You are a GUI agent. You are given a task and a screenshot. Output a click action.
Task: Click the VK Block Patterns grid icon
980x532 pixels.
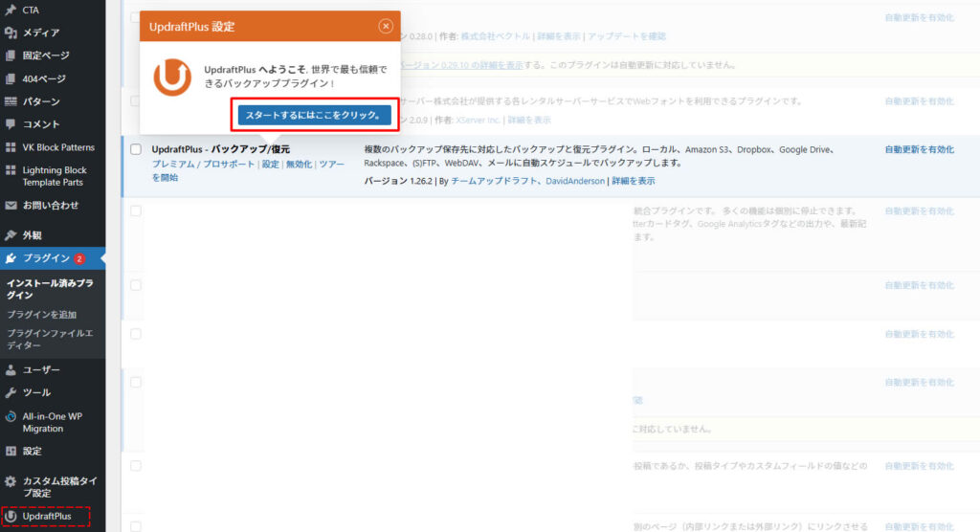point(11,147)
